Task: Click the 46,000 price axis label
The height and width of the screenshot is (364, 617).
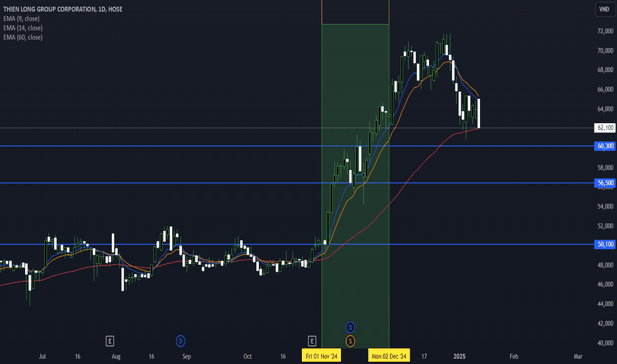Action: (x=605, y=284)
